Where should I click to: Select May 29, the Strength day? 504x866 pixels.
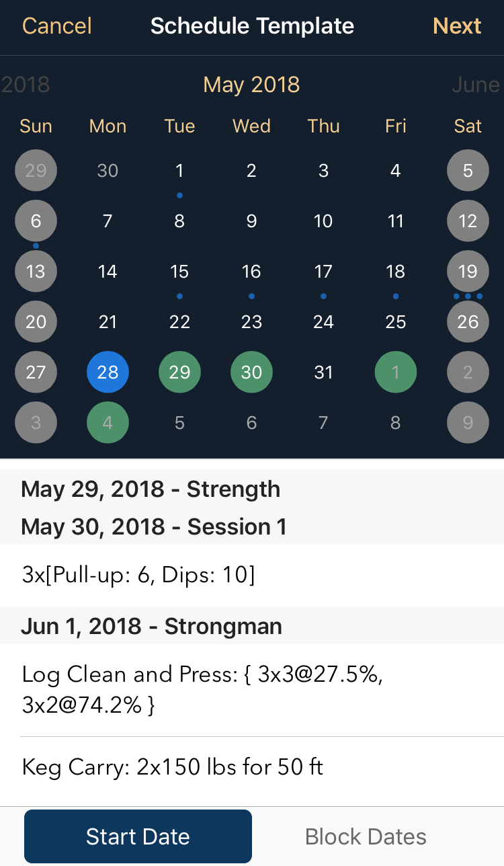(179, 372)
